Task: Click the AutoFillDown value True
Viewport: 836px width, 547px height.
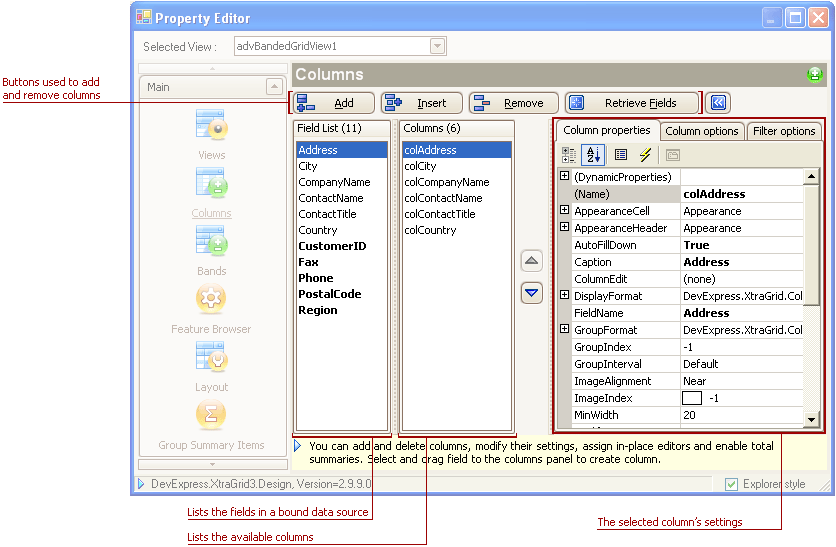Action: (742, 245)
